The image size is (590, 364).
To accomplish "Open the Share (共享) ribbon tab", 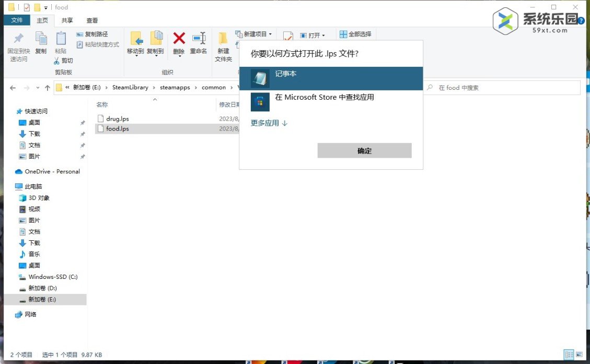I will click(67, 20).
